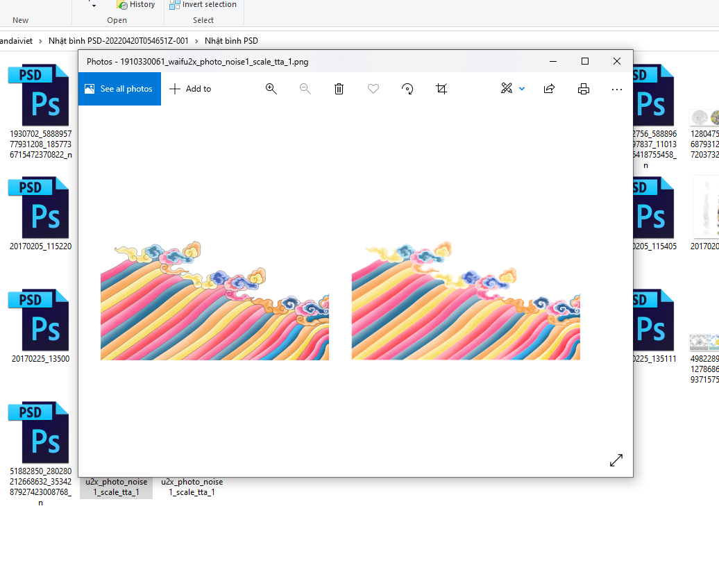Select the 20170205_115220 PSD file icon
The height and width of the screenshot is (588, 719).
pos(39,208)
